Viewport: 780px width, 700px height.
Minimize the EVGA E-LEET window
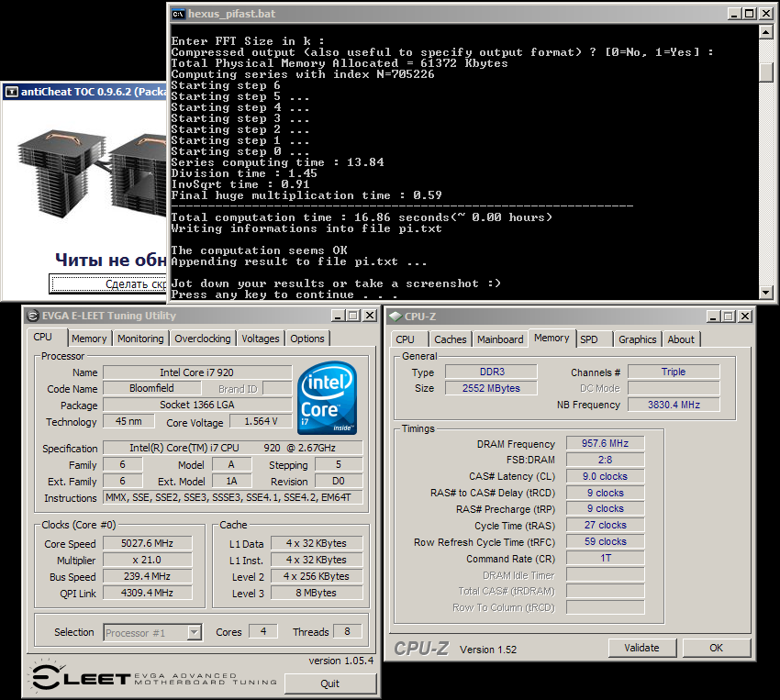pos(338,316)
